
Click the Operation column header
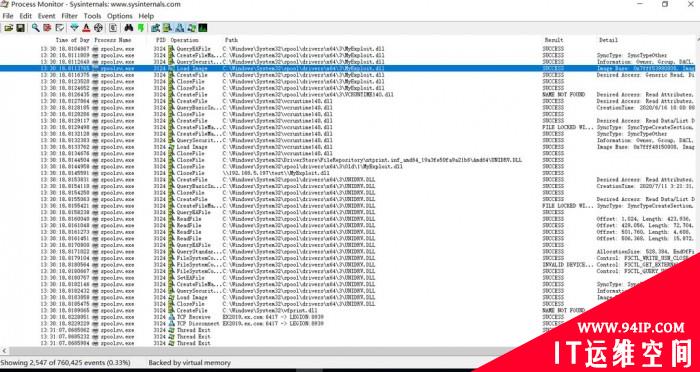(x=184, y=40)
